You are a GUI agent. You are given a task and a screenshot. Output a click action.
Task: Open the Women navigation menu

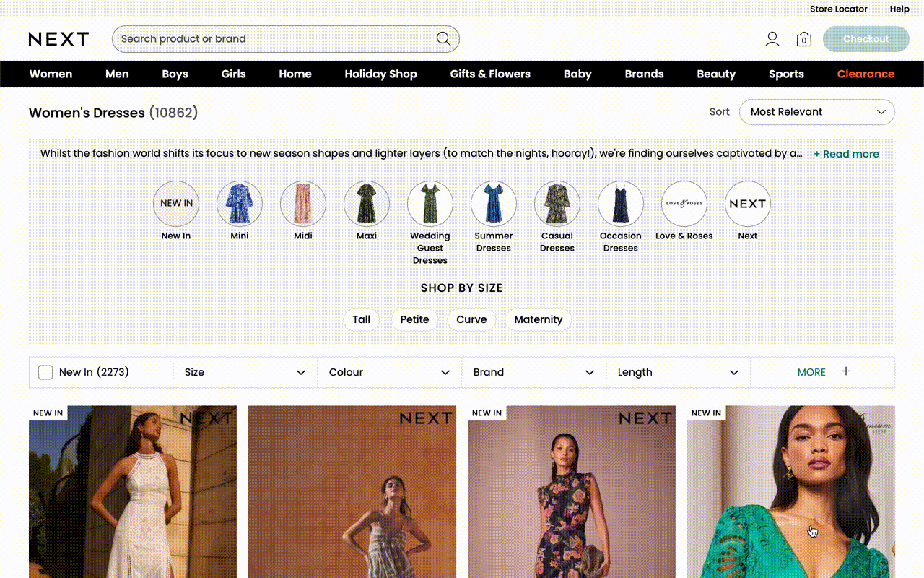point(51,74)
